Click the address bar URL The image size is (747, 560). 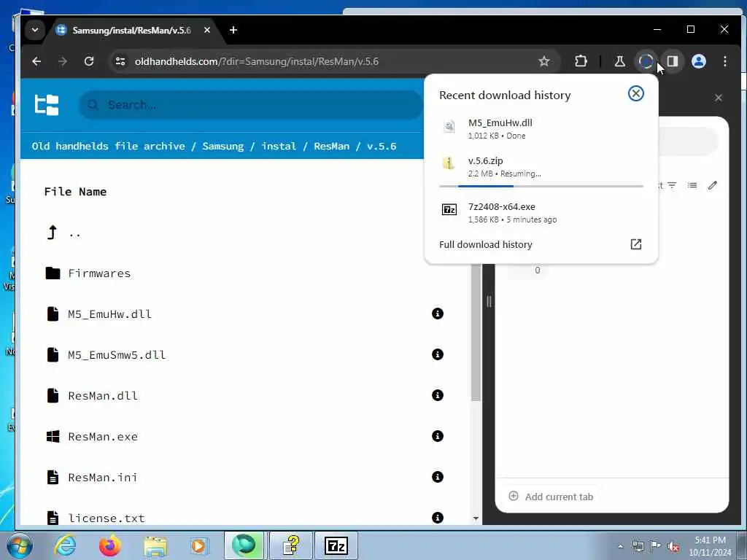pos(256,61)
